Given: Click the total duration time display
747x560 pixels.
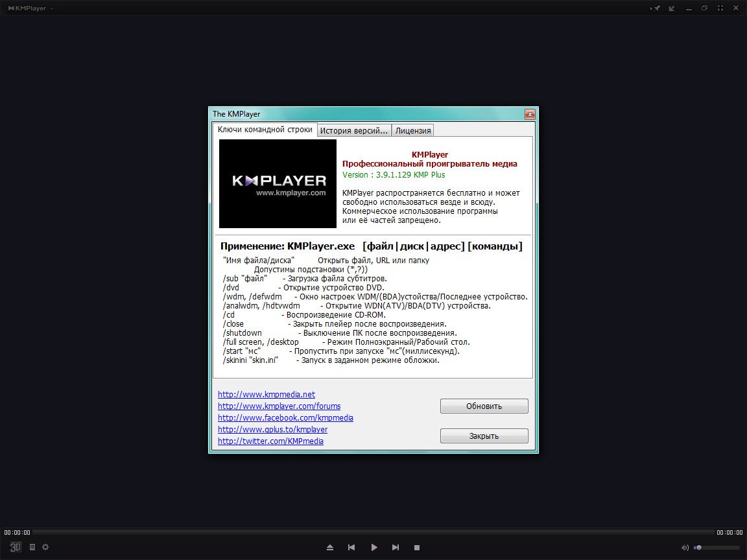Looking at the screenshot, I should [729, 532].
